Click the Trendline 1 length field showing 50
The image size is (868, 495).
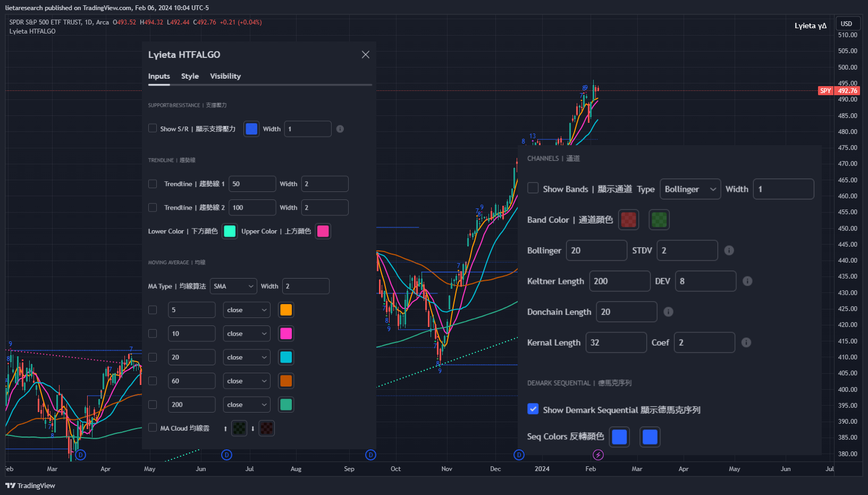point(252,184)
